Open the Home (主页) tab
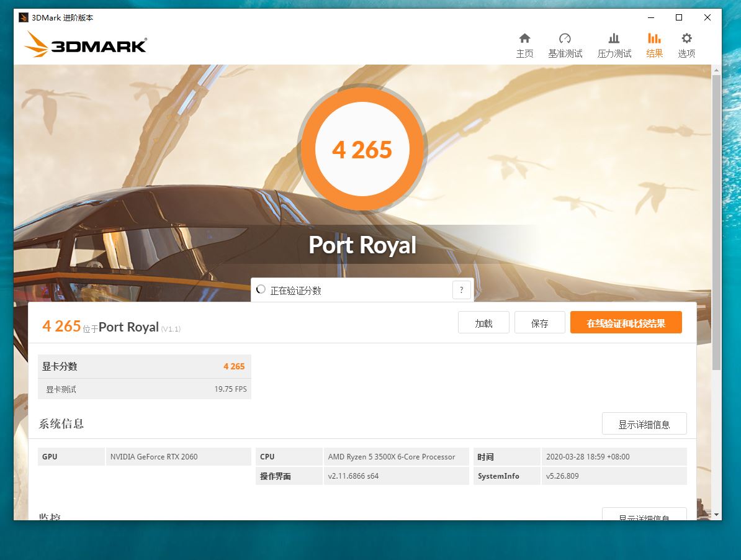Viewport: 741px width, 560px height. point(524,46)
